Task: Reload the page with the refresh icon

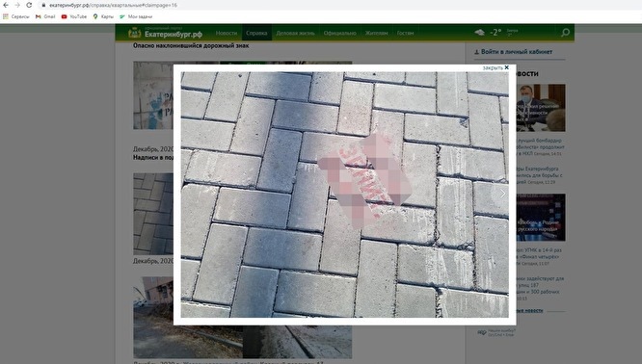Action: (29, 6)
